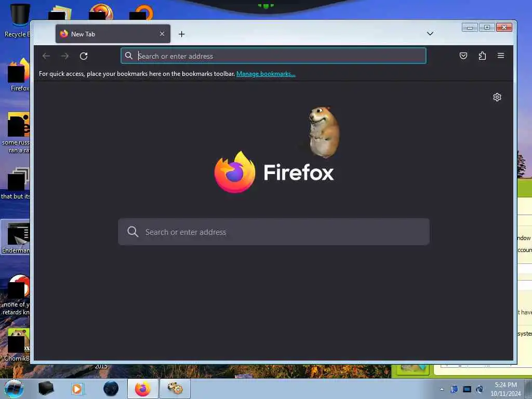The height and width of the screenshot is (399, 532).
Task: Click the flag action center tray icon
Action: 454,389
